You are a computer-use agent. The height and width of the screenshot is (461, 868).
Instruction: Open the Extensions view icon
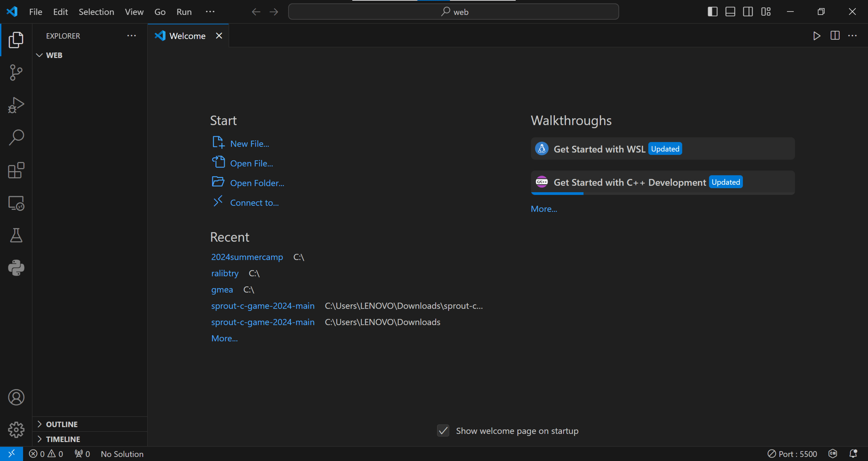(16, 170)
